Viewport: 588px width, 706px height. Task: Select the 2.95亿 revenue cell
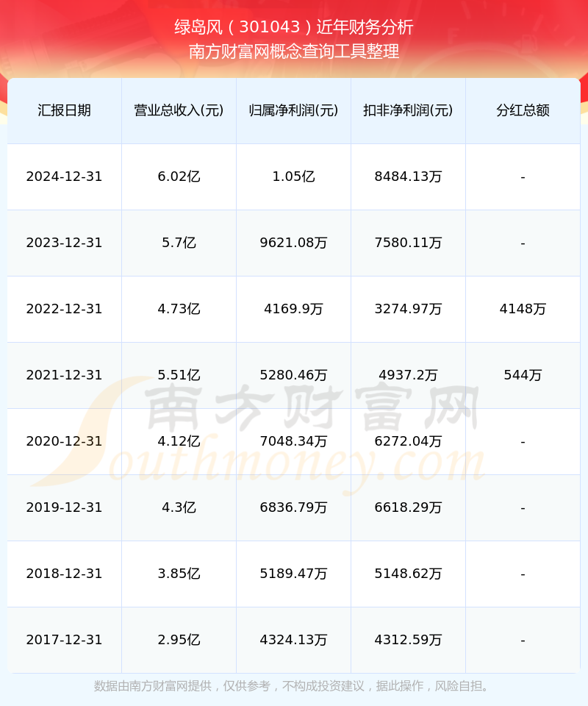[179, 640]
